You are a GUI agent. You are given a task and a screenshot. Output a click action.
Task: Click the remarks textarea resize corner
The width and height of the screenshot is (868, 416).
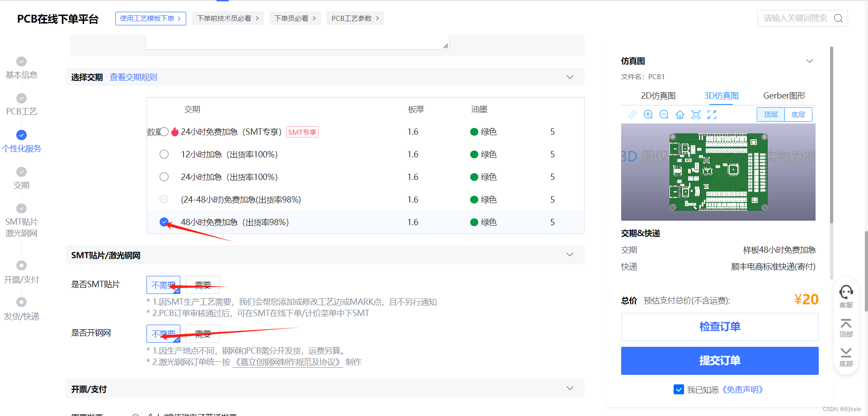point(446,46)
